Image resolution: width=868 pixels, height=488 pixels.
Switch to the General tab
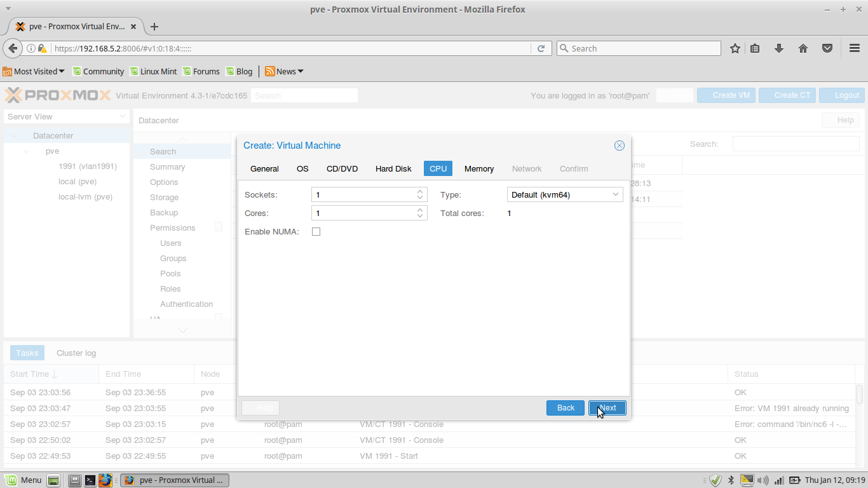(264, 168)
